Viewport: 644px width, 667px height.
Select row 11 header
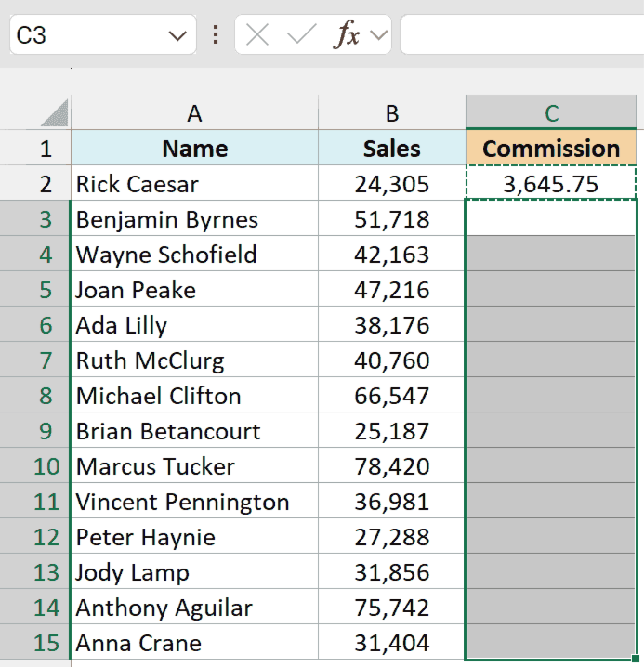click(35, 501)
